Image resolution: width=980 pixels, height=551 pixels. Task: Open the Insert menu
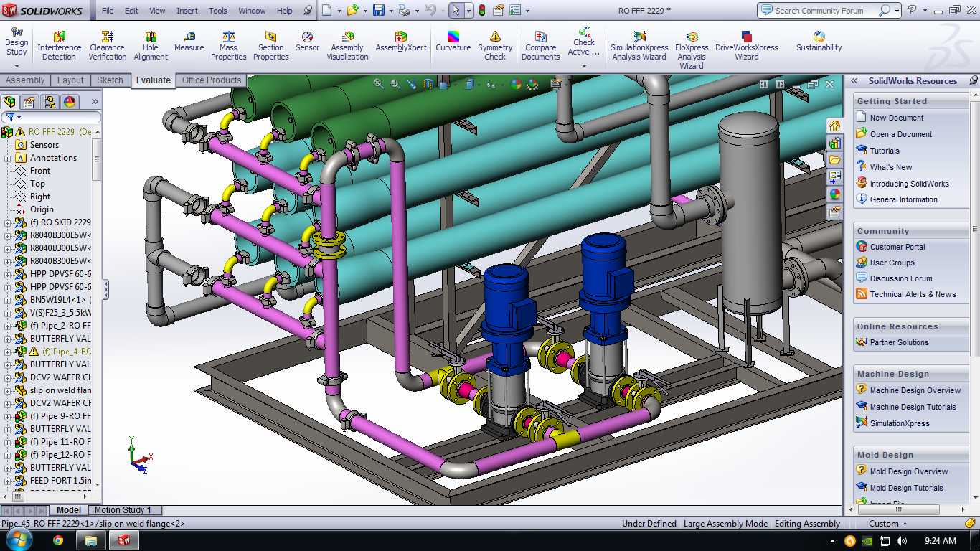pos(187,11)
